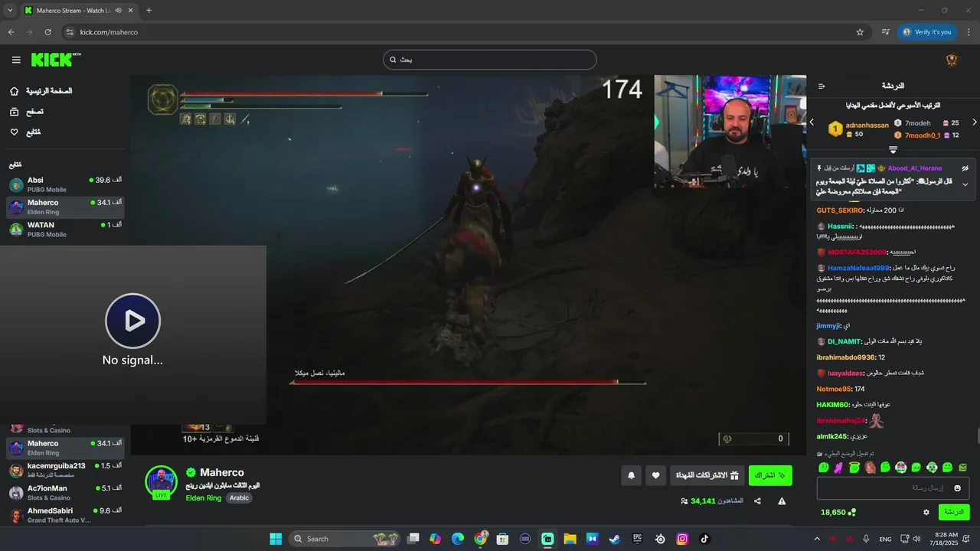This screenshot has width=980, height=551.
Task: Open the 18,650 channel points balance
Action: pos(838,512)
